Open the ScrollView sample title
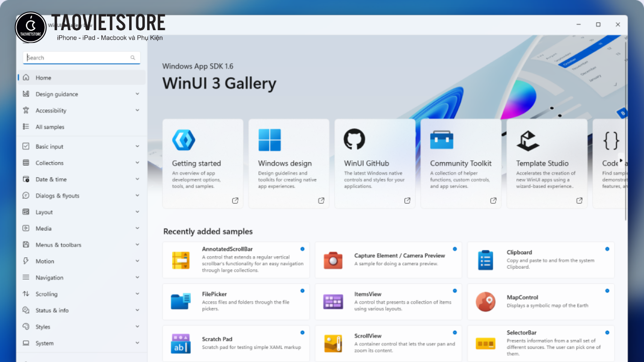644x362 pixels. click(x=368, y=336)
